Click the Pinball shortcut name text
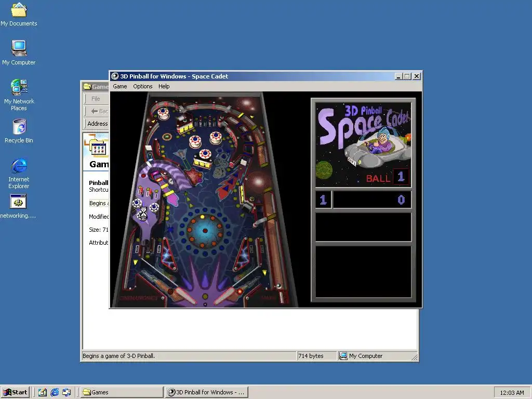Image resolution: width=532 pixels, height=399 pixels. [98, 182]
